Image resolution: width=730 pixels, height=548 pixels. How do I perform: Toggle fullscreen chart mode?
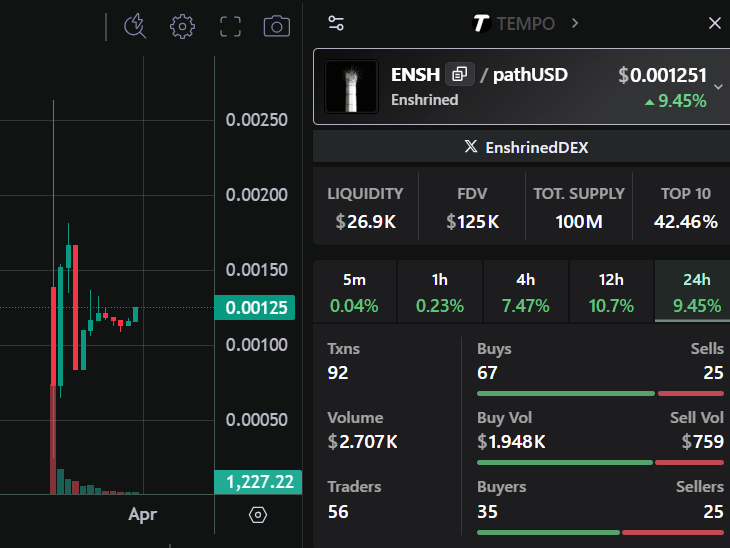point(230,27)
